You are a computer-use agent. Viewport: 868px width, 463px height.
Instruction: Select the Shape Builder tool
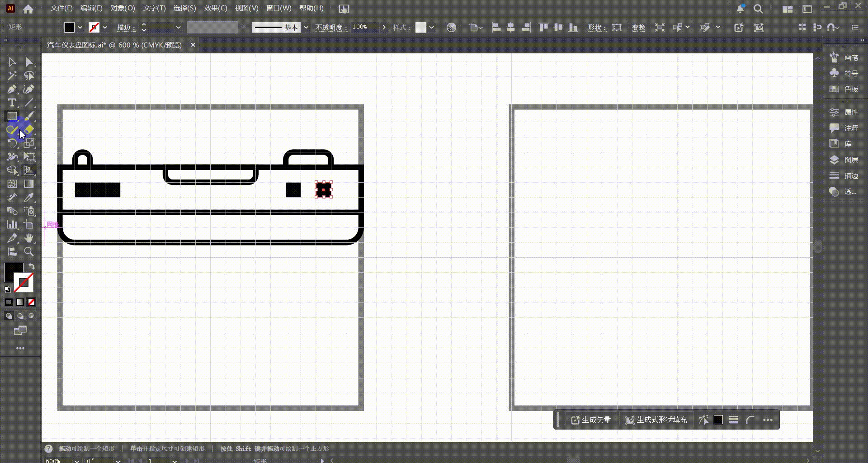(x=12, y=170)
